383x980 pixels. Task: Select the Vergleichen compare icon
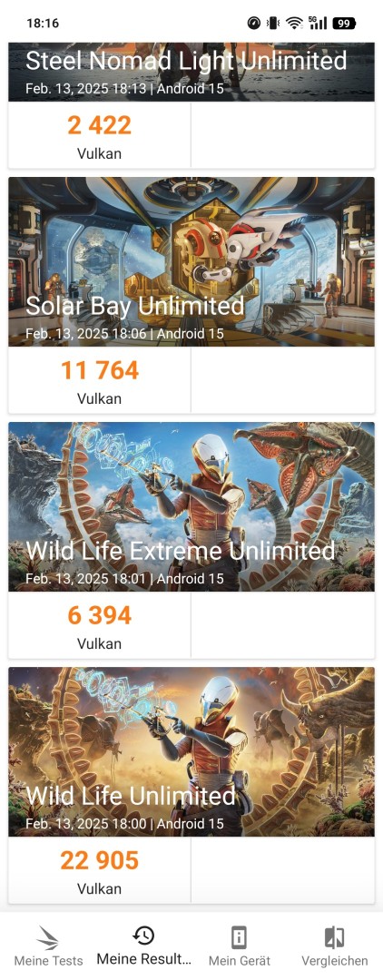coord(335,937)
